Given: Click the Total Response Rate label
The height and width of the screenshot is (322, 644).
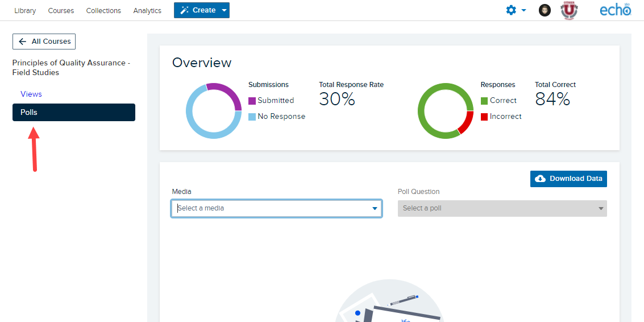Looking at the screenshot, I should (x=351, y=85).
